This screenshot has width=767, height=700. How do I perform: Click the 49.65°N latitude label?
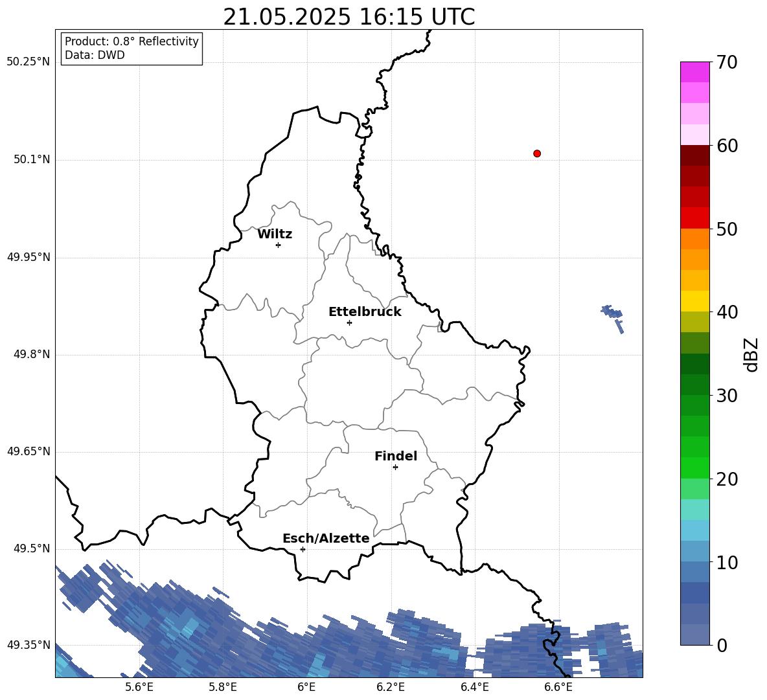point(29,451)
